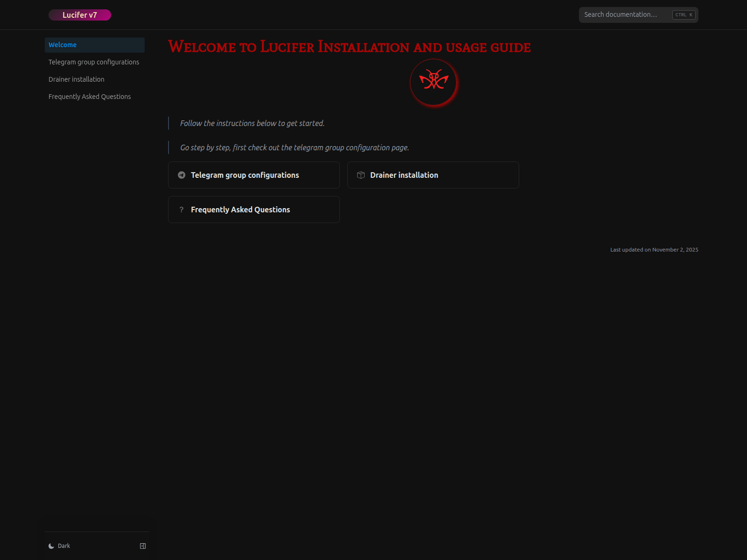
Task: Open Frequently Asked Questions sidebar link
Action: (95, 97)
